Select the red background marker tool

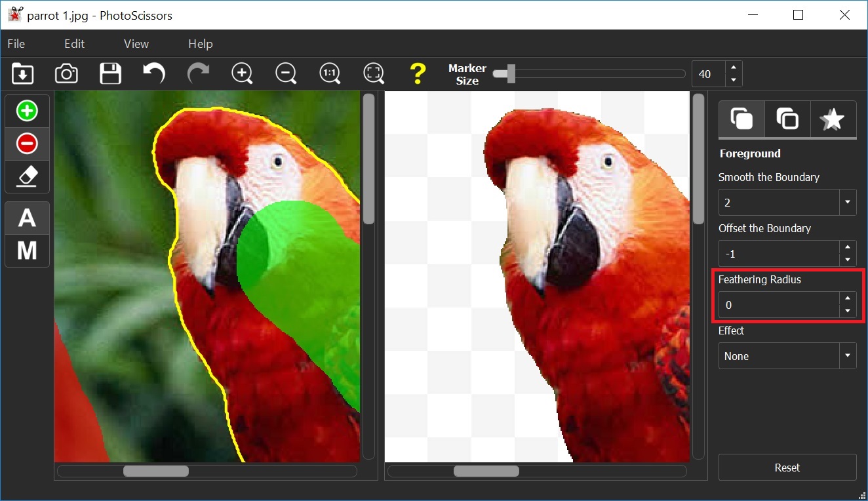(x=27, y=143)
